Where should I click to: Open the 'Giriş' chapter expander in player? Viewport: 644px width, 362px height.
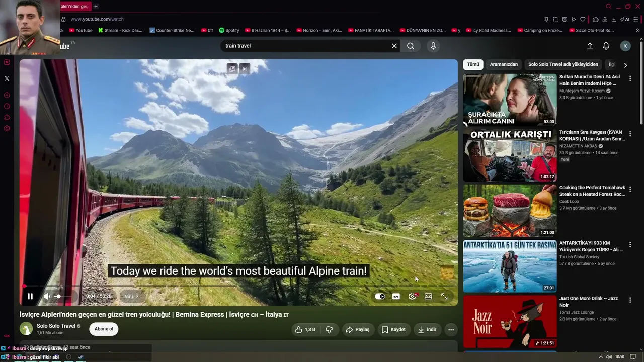(132, 297)
